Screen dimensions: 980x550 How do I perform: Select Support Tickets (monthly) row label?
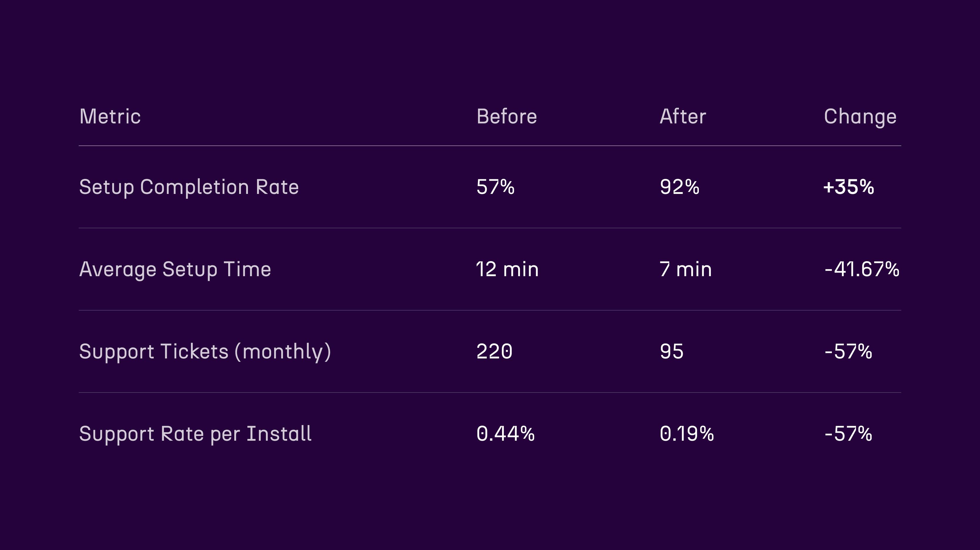click(205, 352)
